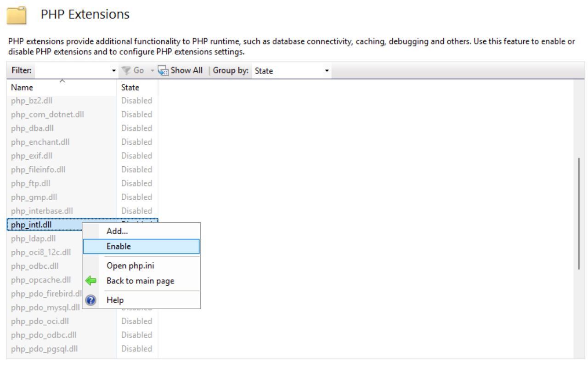Click Disabled state of php_dba.dll
Screen dimensions: 588x367
136,128
